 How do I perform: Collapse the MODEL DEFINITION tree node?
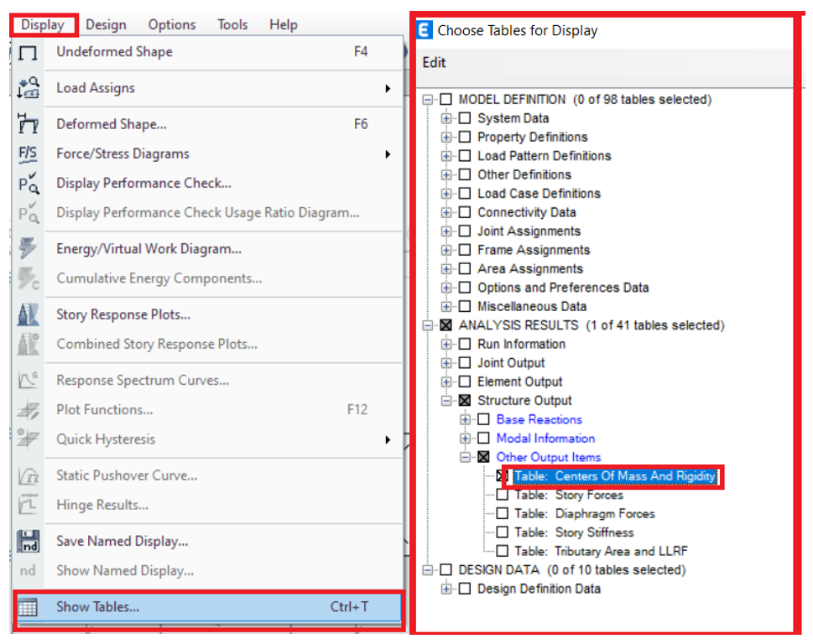pos(428,100)
